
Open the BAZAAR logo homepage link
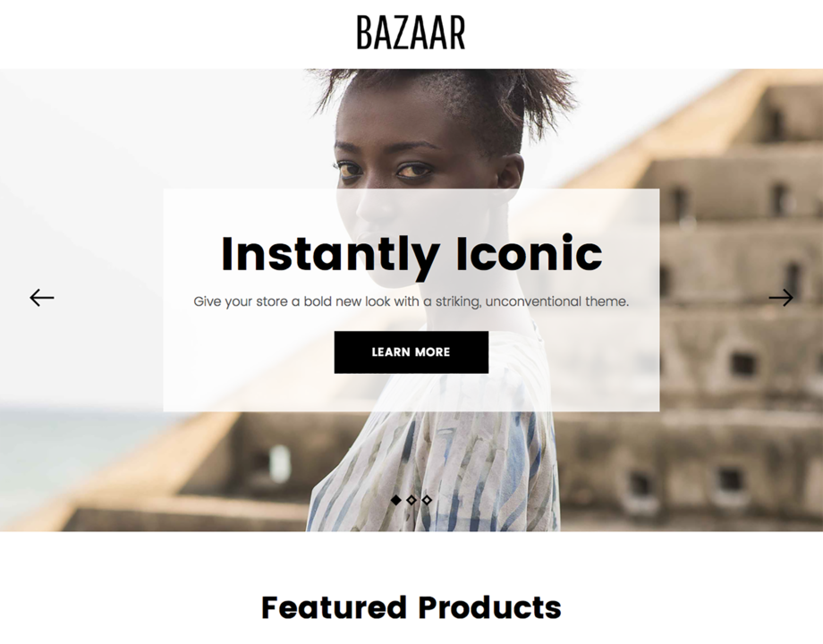[x=411, y=32]
